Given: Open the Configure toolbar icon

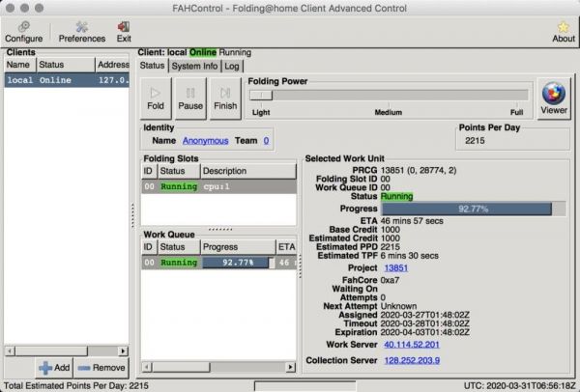Looking at the screenshot, I should tap(23, 32).
